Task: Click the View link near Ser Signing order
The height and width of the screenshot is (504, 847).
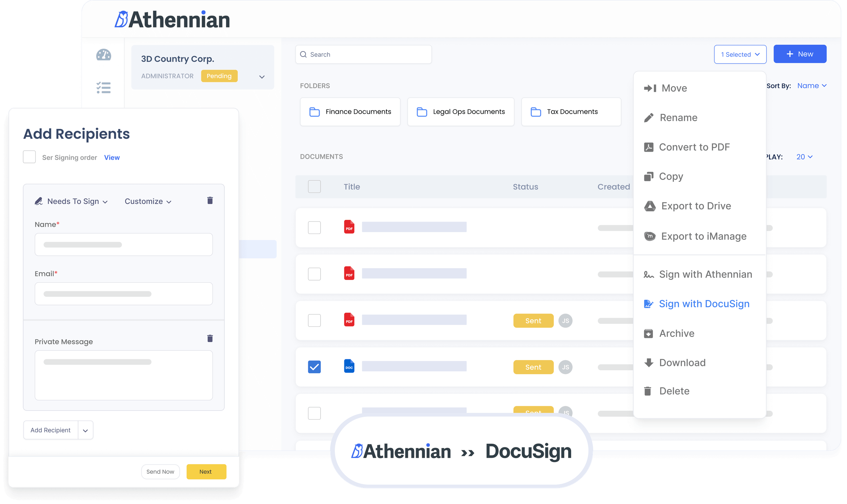Action: [x=112, y=157]
